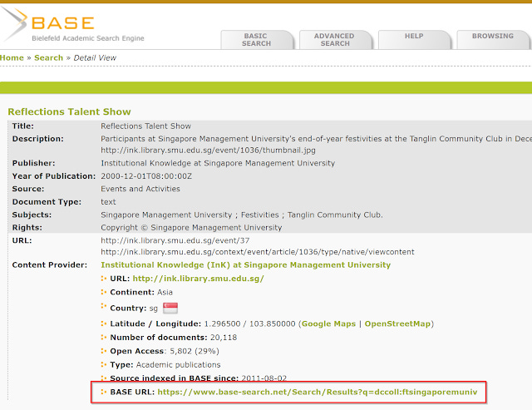Go to Home breadcrumb link

[12, 57]
